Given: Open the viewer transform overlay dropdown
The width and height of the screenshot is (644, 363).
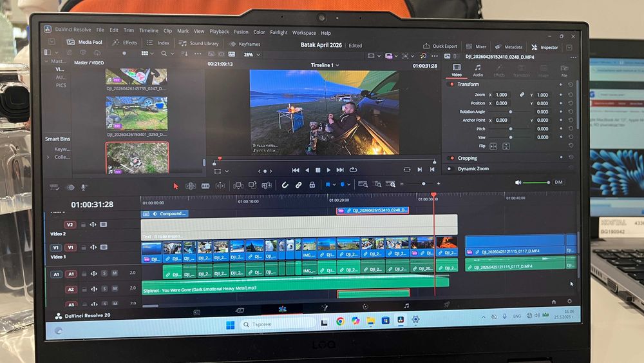Looking at the screenshot, I should [227, 171].
